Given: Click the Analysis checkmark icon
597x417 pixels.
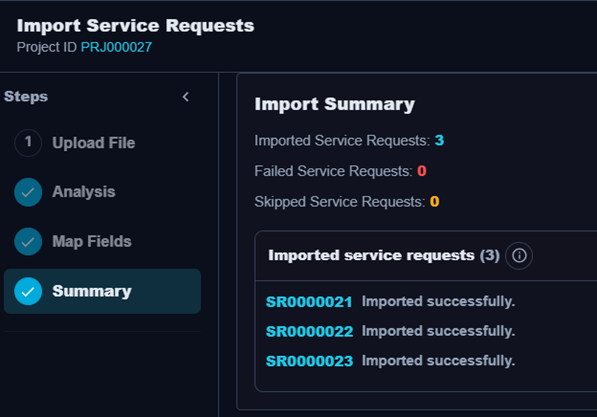Looking at the screenshot, I should point(28,192).
